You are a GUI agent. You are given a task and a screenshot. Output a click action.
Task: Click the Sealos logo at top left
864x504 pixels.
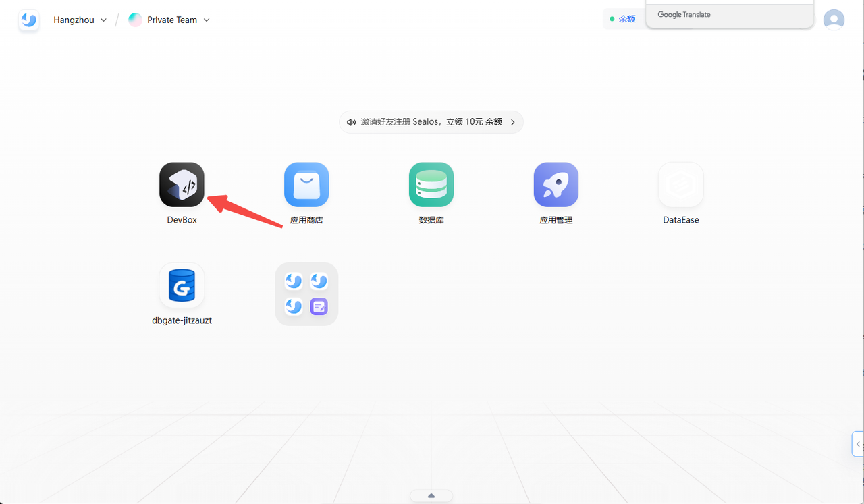[28, 20]
